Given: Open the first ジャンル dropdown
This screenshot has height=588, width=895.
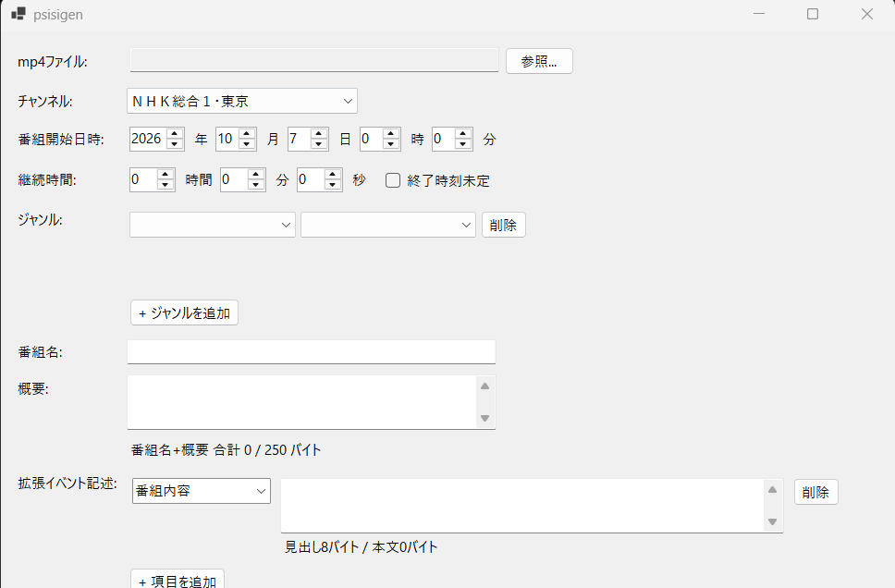Looking at the screenshot, I should [x=213, y=225].
